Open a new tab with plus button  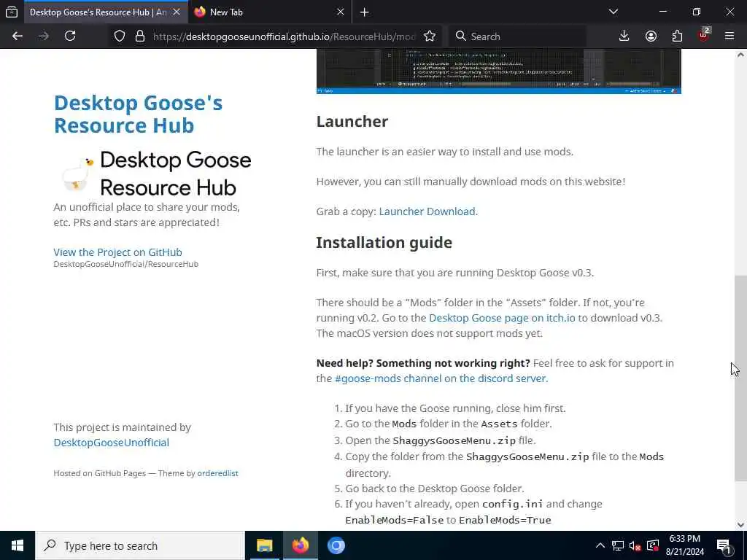[365, 12]
